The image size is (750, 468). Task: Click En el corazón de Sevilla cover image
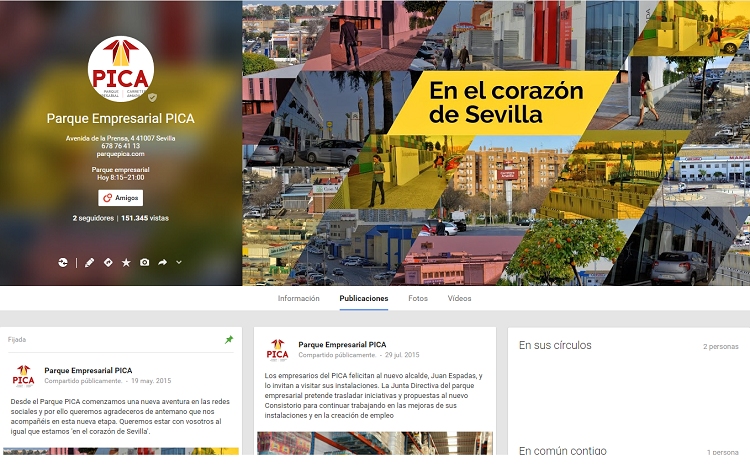click(x=496, y=143)
